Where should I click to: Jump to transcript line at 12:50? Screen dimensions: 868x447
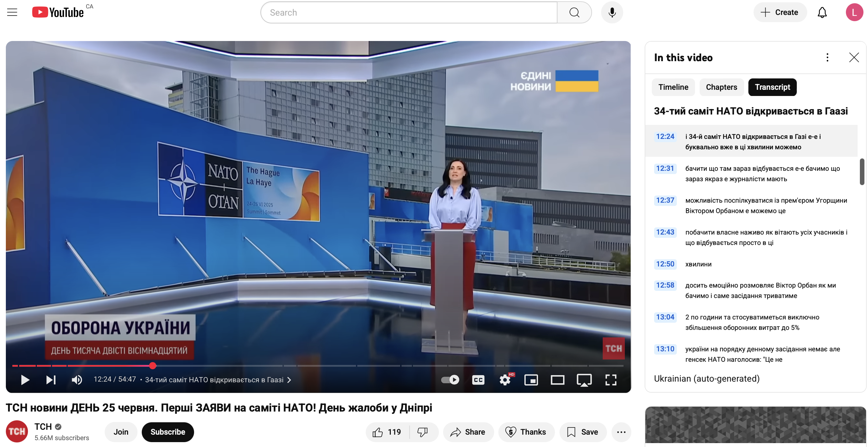click(751, 264)
